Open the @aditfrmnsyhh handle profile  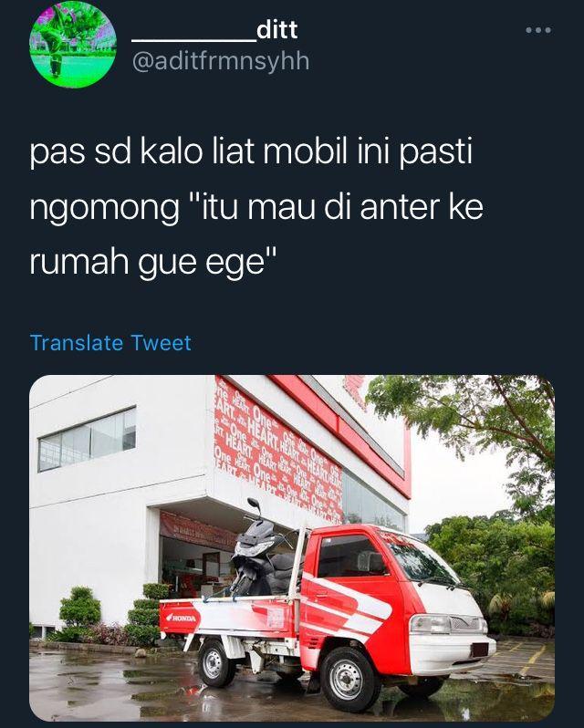221,61
